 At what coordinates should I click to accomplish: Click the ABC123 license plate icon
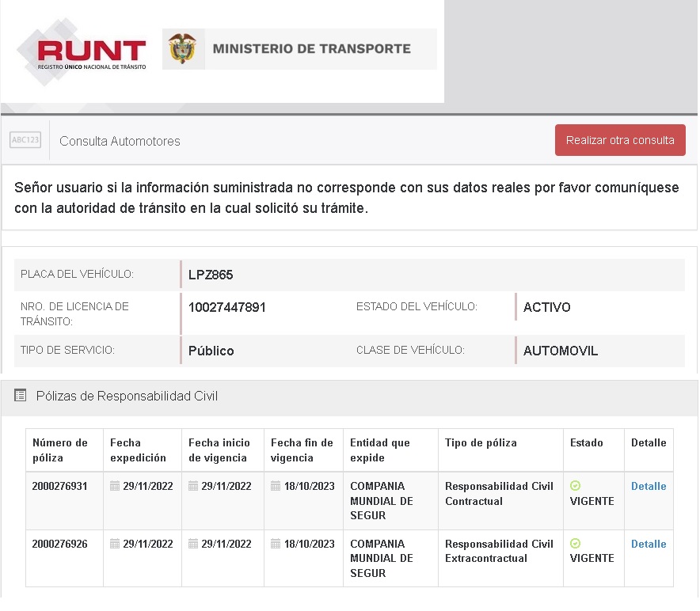(x=25, y=140)
